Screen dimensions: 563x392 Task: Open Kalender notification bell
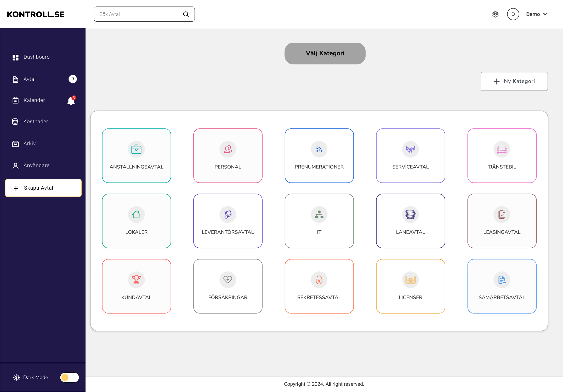(x=71, y=101)
